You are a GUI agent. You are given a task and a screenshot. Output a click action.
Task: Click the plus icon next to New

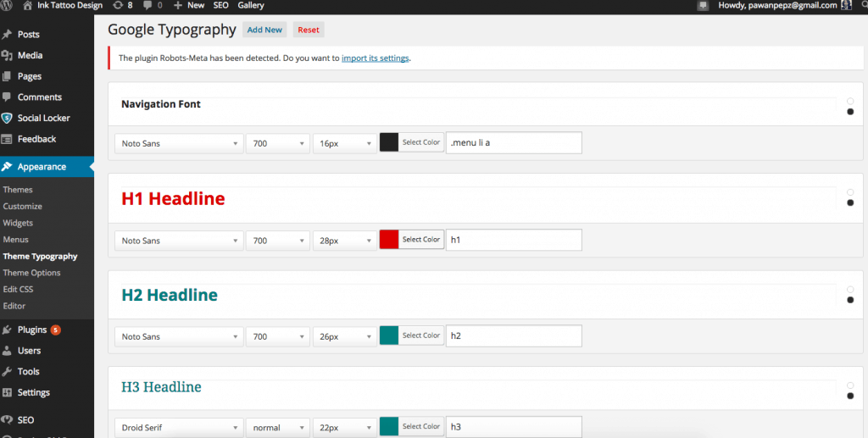click(178, 5)
